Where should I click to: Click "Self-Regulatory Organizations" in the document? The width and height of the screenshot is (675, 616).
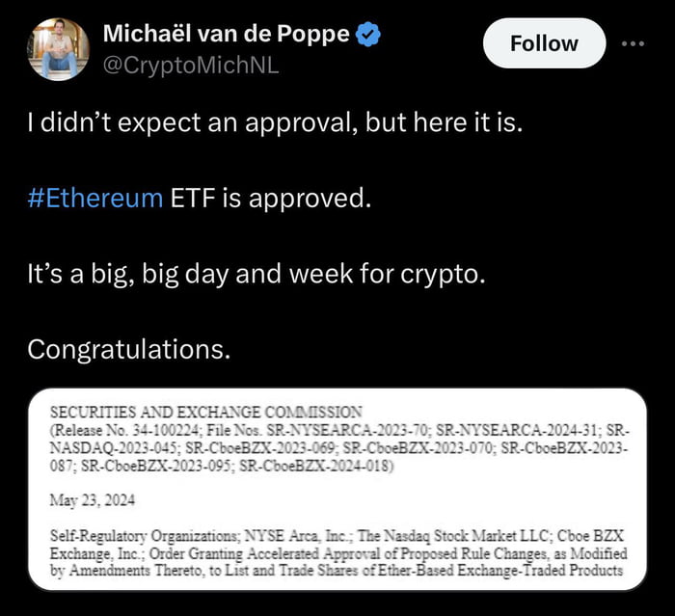pyautogui.click(x=144, y=536)
